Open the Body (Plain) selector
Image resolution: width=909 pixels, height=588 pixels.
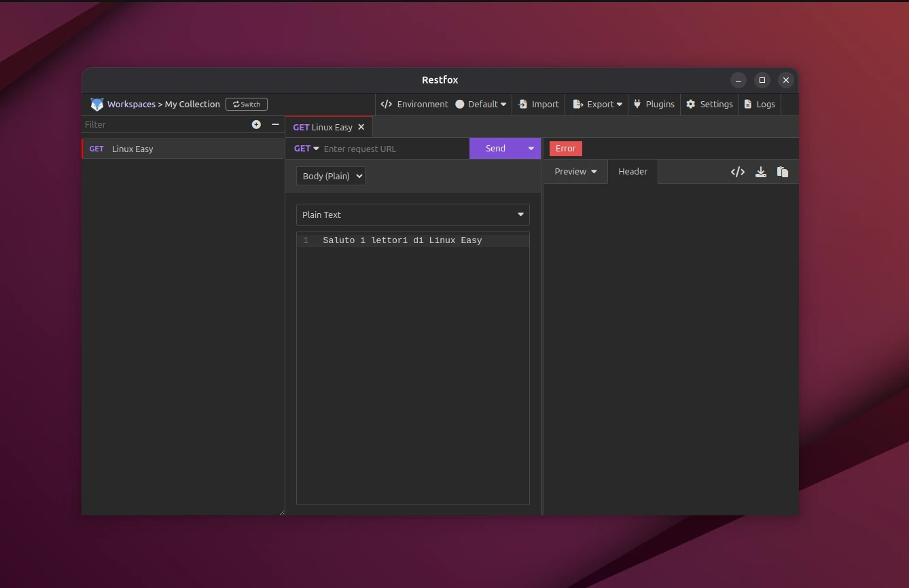pyautogui.click(x=331, y=177)
